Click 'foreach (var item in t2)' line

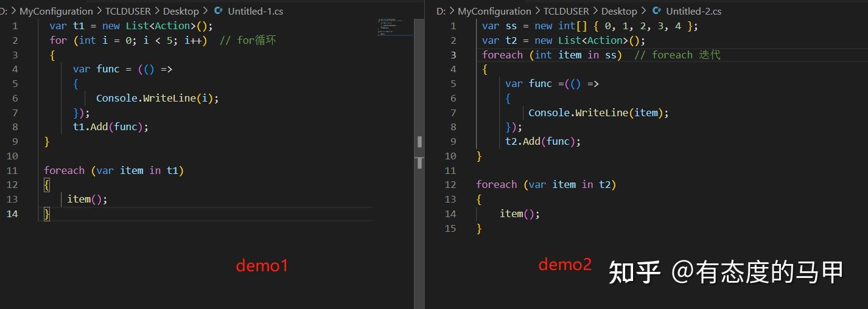click(x=546, y=184)
